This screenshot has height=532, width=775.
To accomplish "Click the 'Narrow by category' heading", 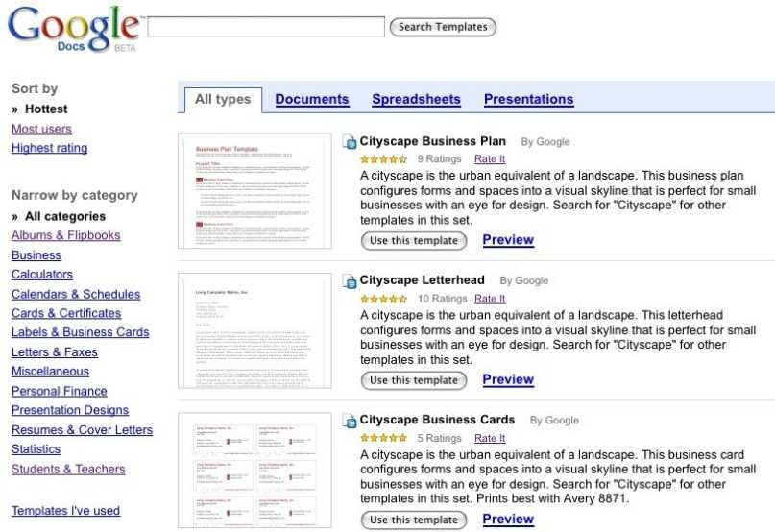I will 75,195.
